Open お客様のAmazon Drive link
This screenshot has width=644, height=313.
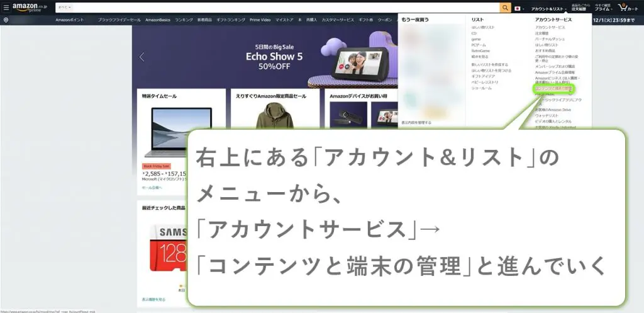553,110
